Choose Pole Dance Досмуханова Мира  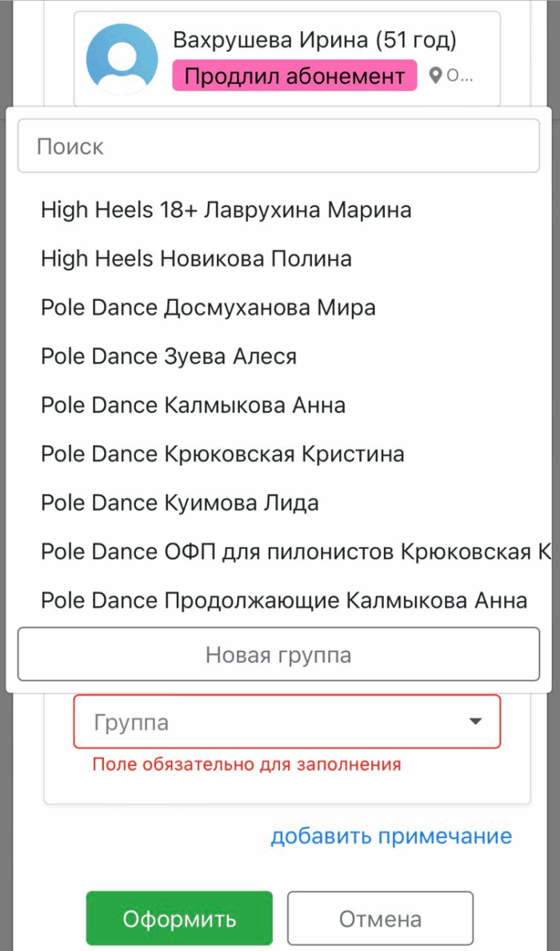[208, 308]
